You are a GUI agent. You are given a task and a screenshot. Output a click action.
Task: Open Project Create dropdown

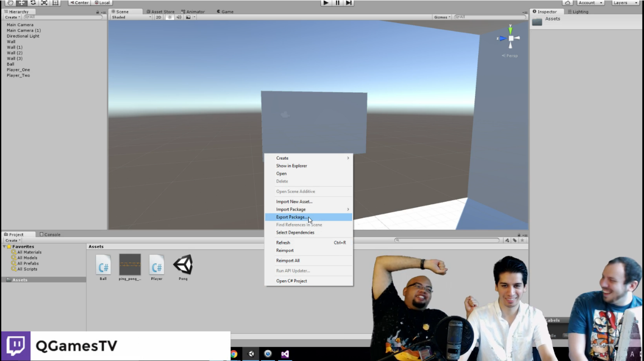[x=12, y=240]
